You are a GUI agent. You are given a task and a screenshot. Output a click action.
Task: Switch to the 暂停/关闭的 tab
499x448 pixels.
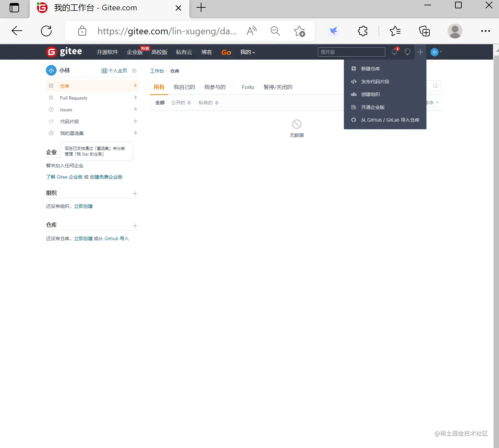278,87
